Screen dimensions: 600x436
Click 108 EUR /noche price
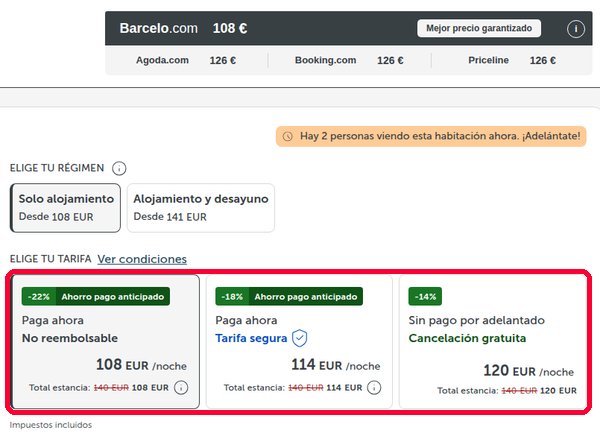[x=141, y=365]
